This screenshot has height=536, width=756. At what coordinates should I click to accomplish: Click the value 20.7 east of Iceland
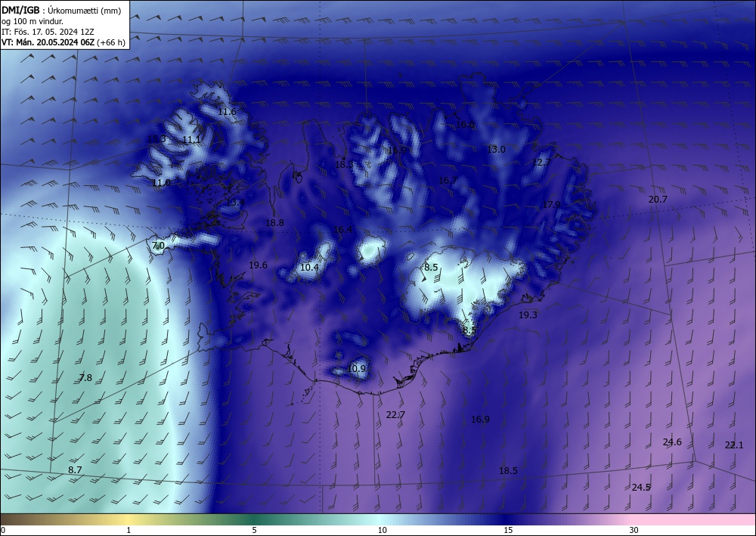click(658, 199)
